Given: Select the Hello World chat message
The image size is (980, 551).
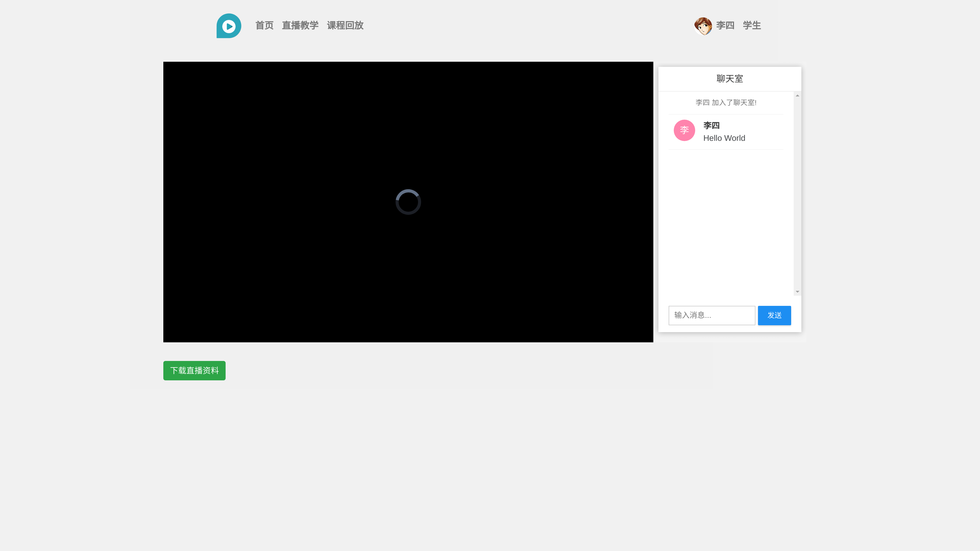Looking at the screenshot, I should [724, 139].
